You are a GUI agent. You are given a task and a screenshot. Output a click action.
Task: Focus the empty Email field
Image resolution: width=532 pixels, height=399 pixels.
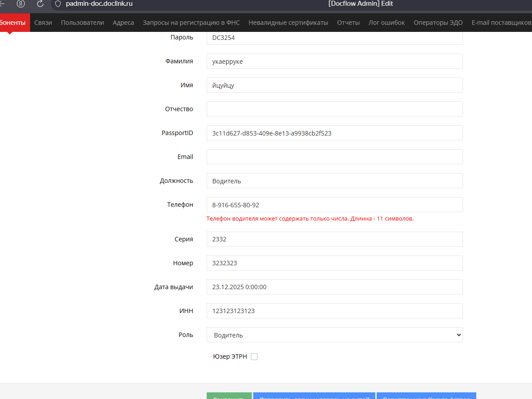pos(335,157)
